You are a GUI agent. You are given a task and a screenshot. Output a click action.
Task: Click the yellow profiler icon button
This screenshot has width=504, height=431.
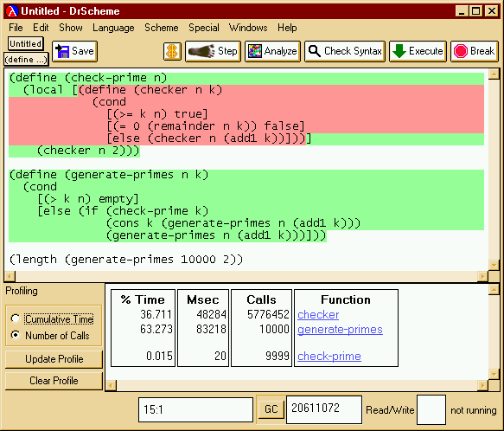pos(172,51)
